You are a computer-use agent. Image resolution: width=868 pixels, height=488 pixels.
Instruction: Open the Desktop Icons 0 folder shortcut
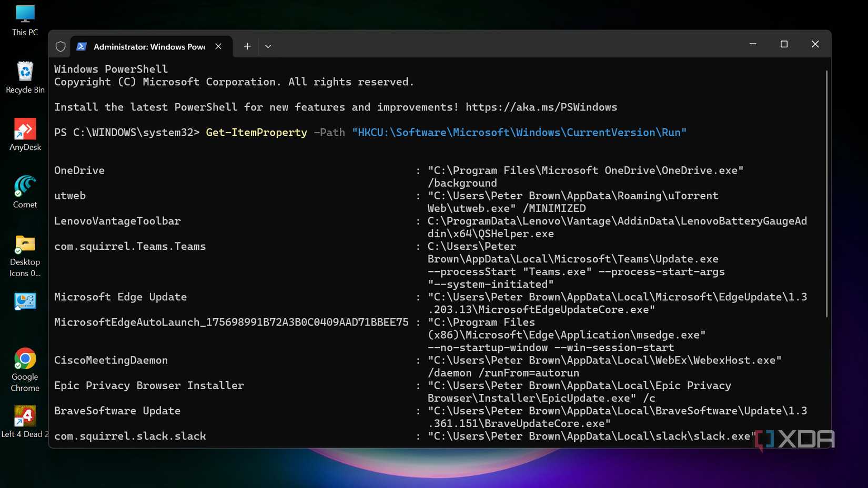pyautogui.click(x=25, y=248)
